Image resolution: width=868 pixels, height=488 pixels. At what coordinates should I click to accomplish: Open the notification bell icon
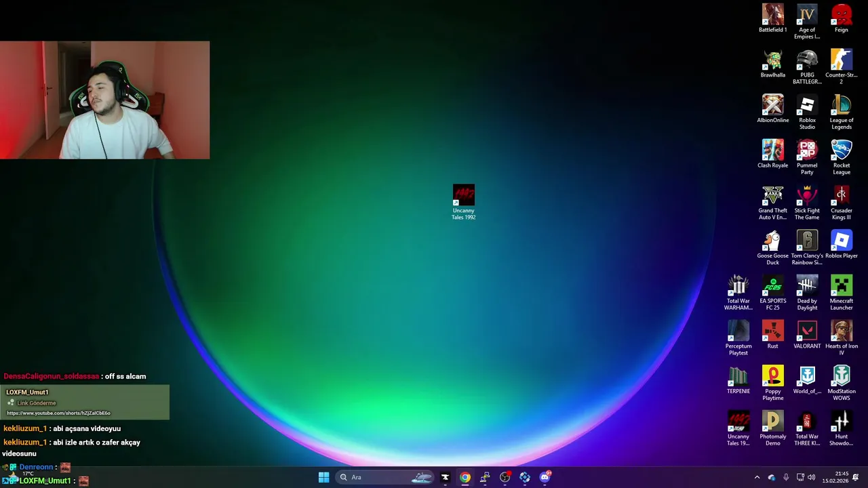pyautogui.click(x=856, y=477)
